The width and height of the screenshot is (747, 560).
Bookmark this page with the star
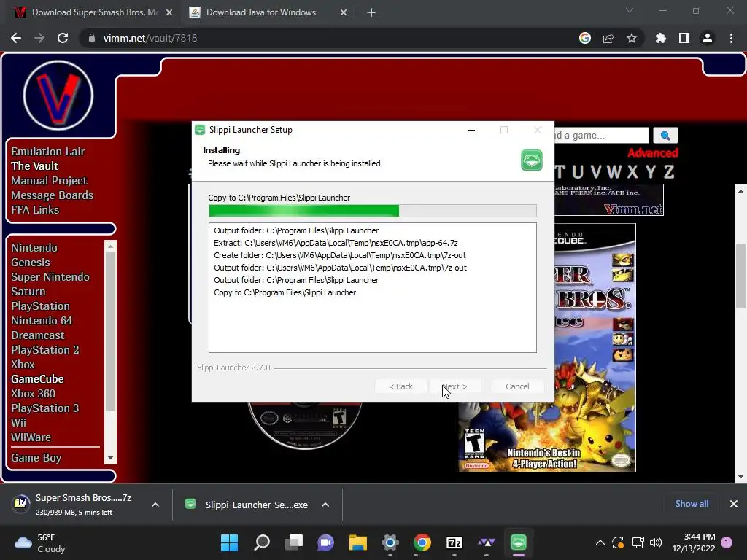tap(632, 38)
